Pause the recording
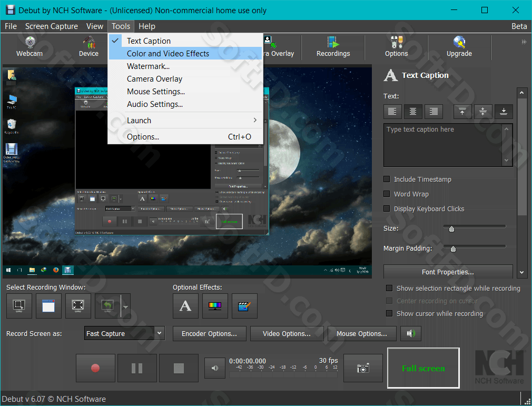This screenshot has width=532, height=406. [137, 368]
